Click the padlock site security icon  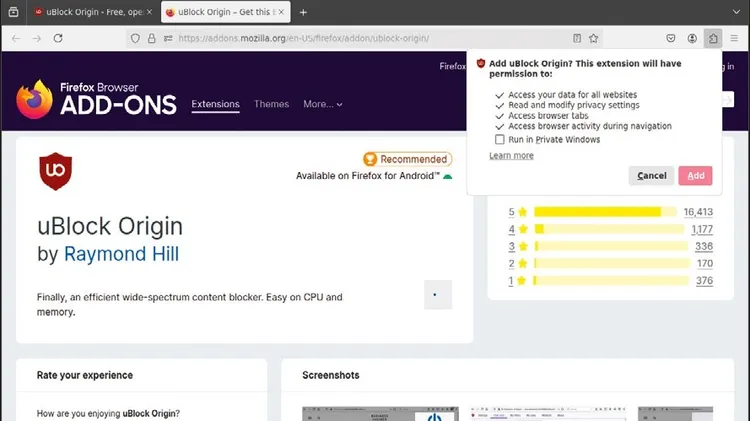click(x=152, y=38)
